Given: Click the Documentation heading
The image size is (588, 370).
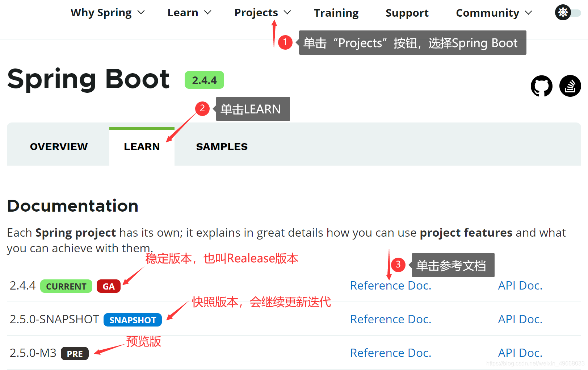Looking at the screenshot, I should 73,206.
